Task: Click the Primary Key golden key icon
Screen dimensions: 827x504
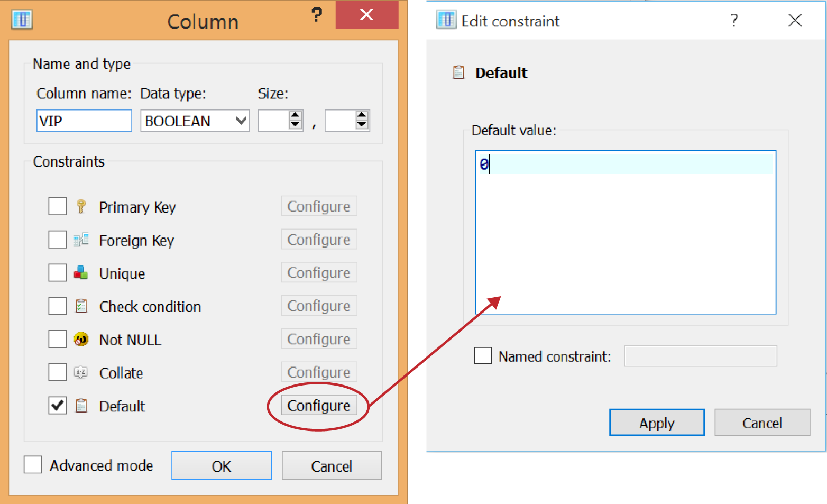Action: click(x=81, y=206)
